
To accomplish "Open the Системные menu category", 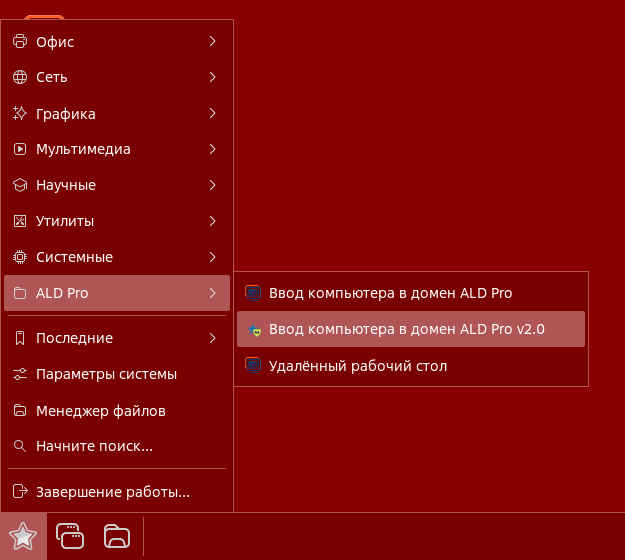I will [x=117, y=257].
